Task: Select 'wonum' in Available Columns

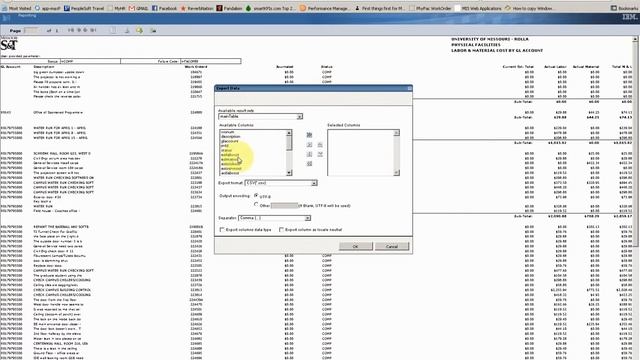Action: [x=227, y=132]
